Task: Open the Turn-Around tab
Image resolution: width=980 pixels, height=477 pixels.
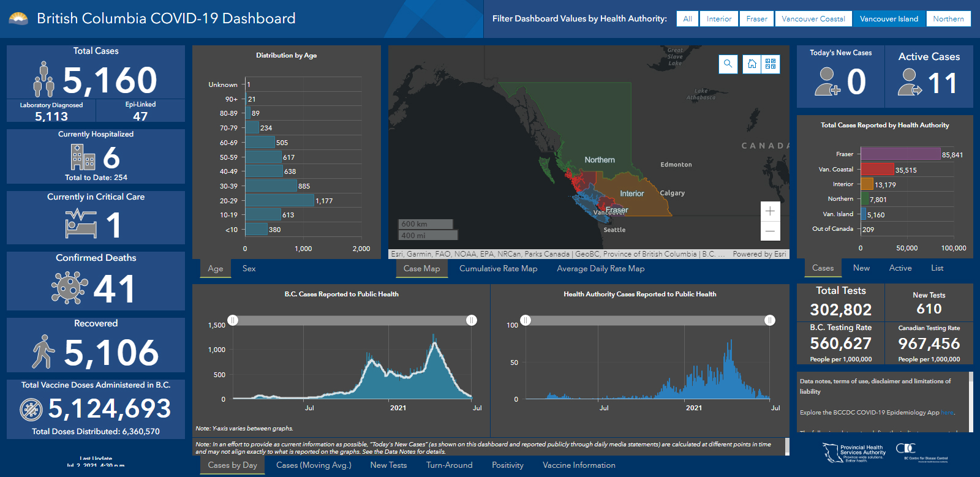Action: [449, 465]
